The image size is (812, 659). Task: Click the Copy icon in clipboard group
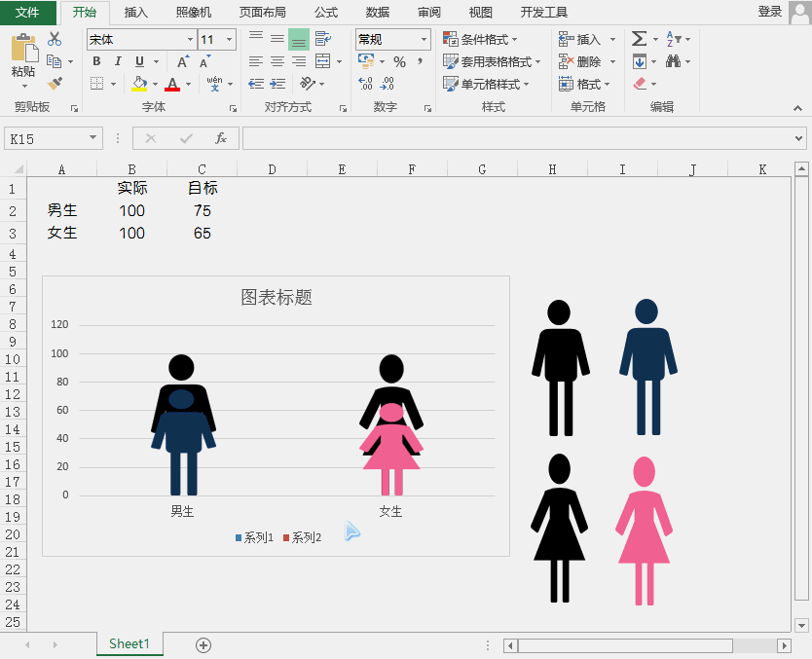click(x=54, y=61)
